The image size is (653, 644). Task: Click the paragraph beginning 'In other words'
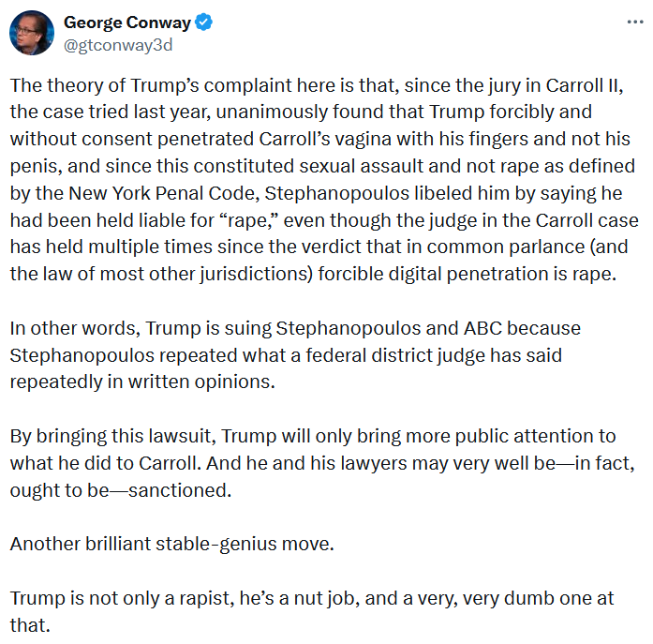tap(295, 355)
